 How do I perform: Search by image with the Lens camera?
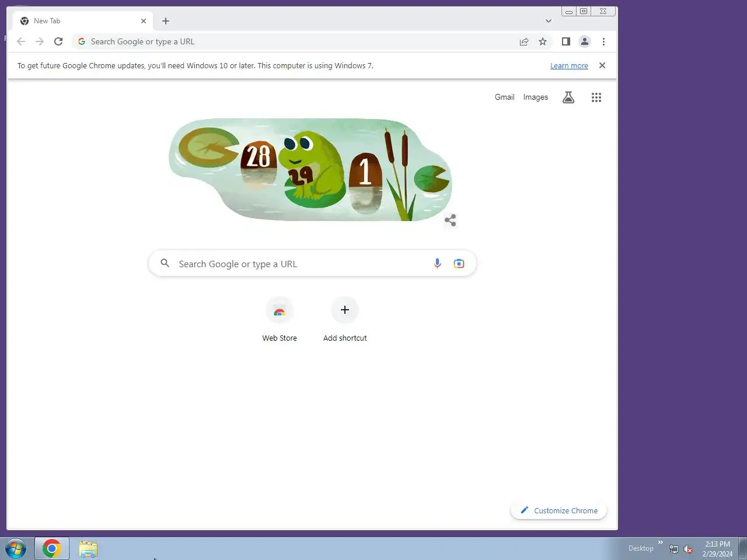pyautogui.click(x=459, y=264)
